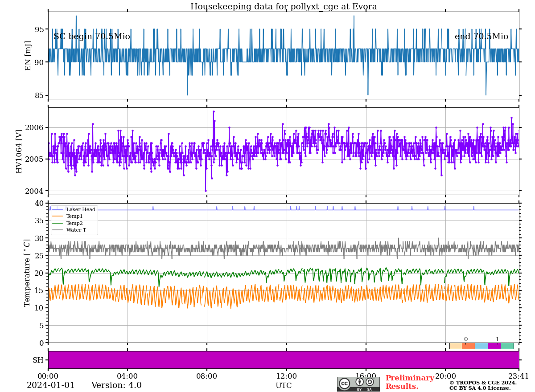535x392 pixels.
Task: Click the 'CC BY SA 4.0 License.' text
Action: (480, 388)
